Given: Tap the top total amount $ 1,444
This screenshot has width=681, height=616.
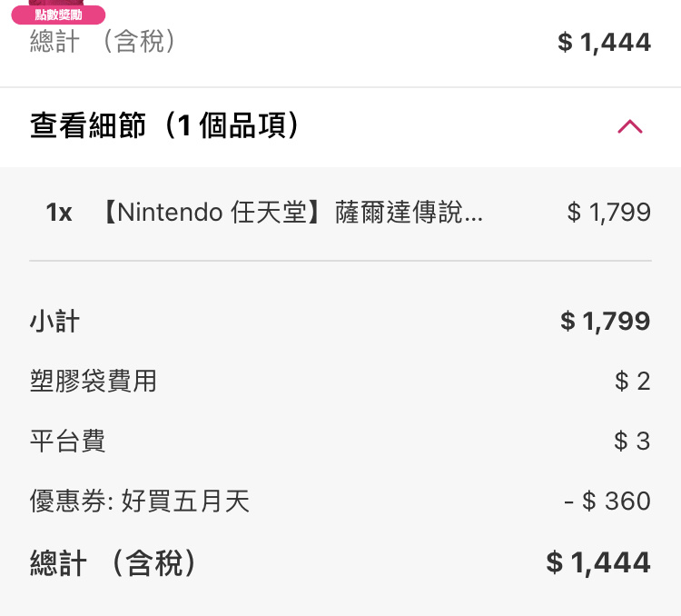Looking at the screenshot, I should point(604,42).
